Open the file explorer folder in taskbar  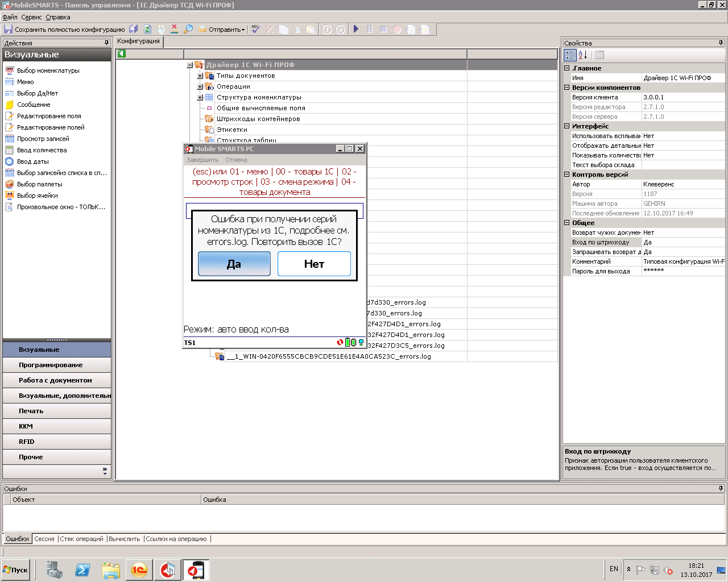(x=111, y=570)
